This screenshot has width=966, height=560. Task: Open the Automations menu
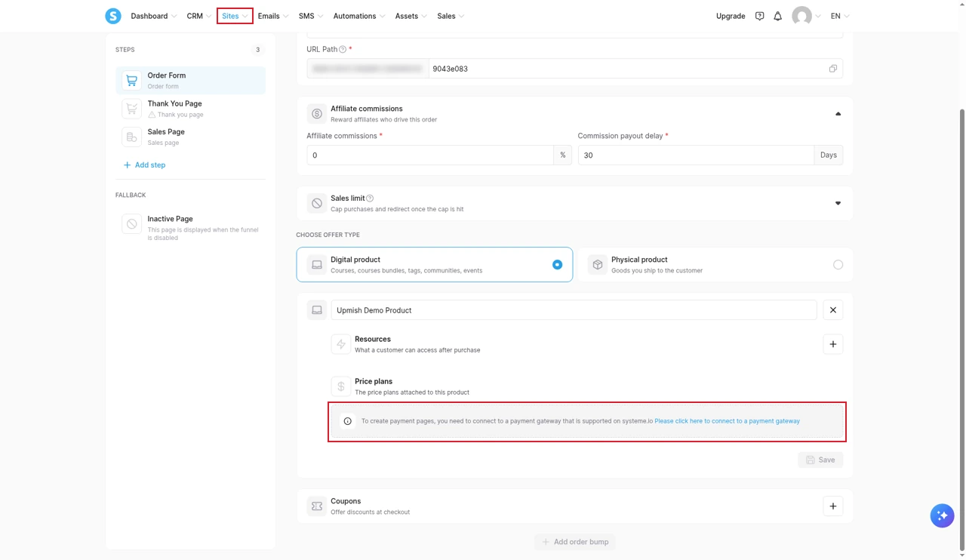coord(359,16)
